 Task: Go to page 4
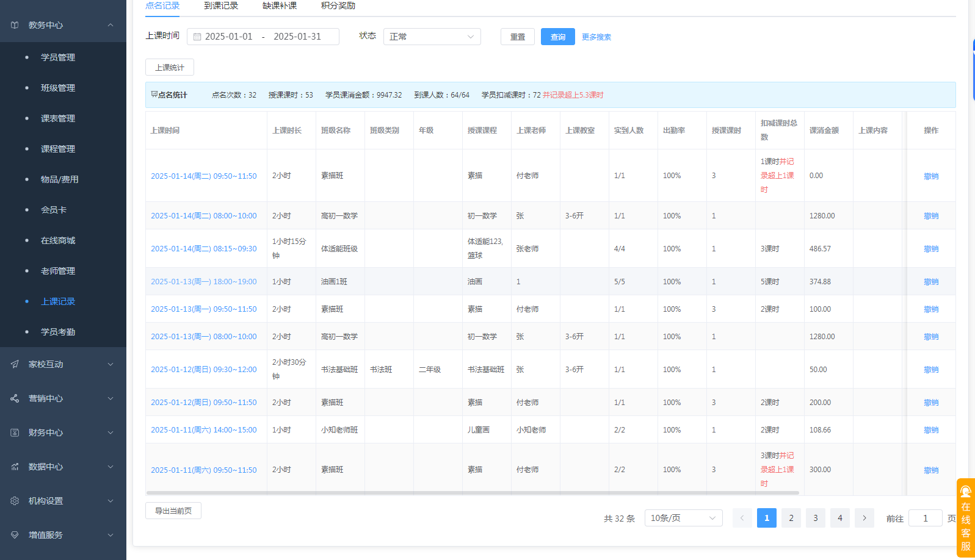click(x=840, y=518)
